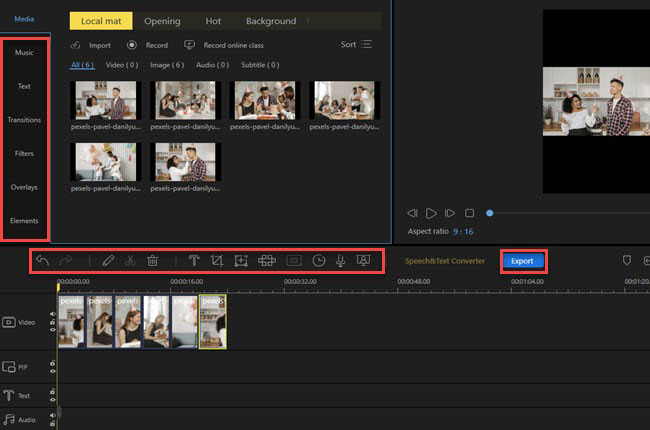650x430 pixels.
Task: Click the Undo arrow in the toolbar
Action: tap(42, 260)
